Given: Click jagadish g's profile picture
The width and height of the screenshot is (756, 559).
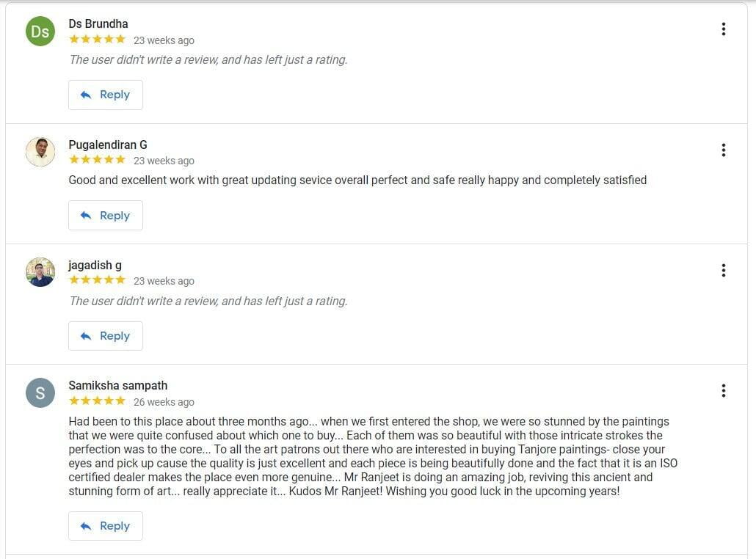Looking at the screenshot, I should click(40, 272).
